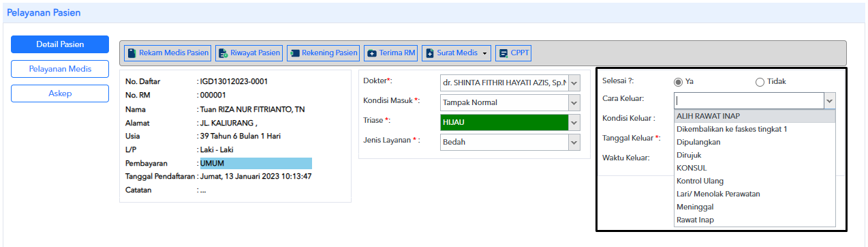Open the Kondisi Masuk dropdown arrow

(x=574, y=102)
